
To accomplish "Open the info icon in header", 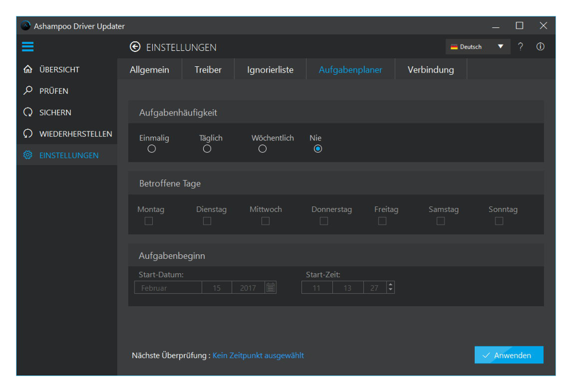I will tap(540, 47).
